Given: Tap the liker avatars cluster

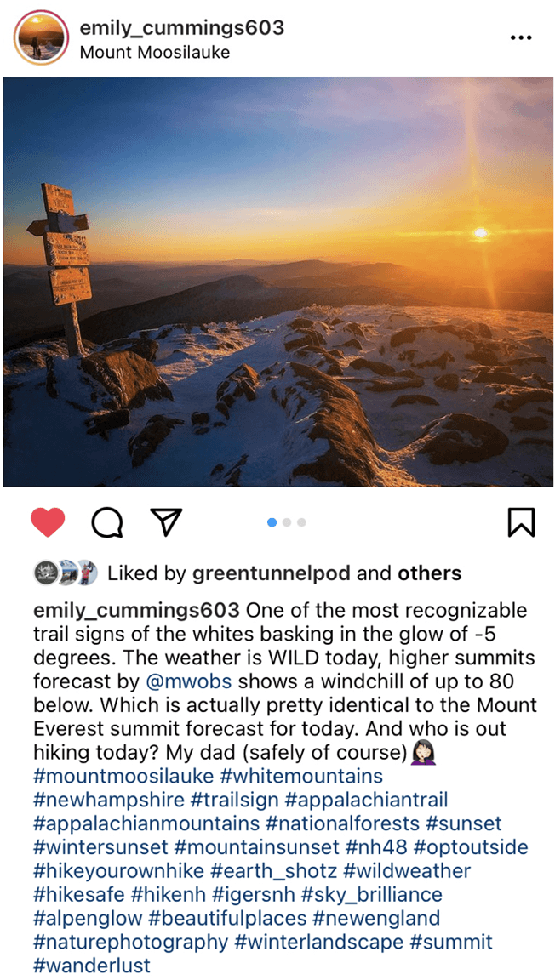Looking at the screenshot, I should (66, 573).
